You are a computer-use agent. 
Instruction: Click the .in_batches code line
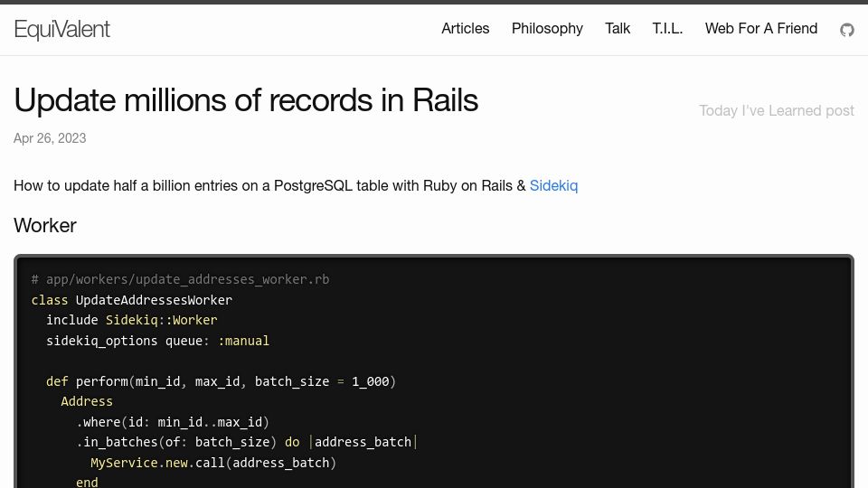(246, 442)
